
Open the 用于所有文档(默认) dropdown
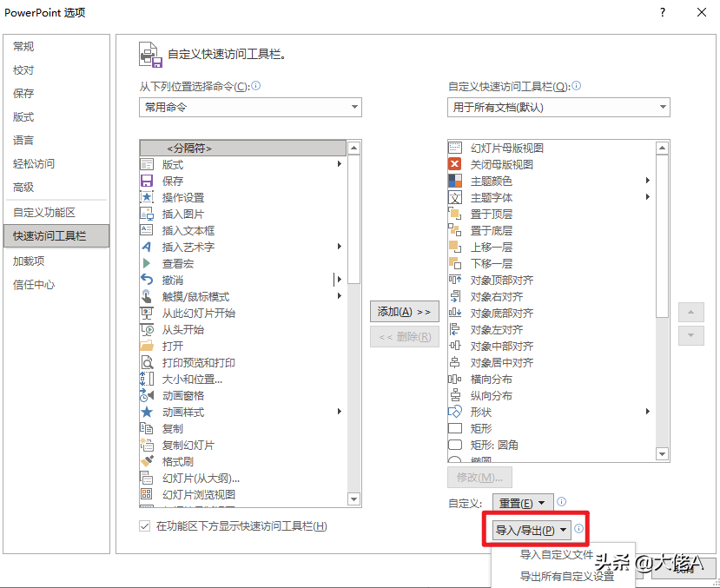558,107
